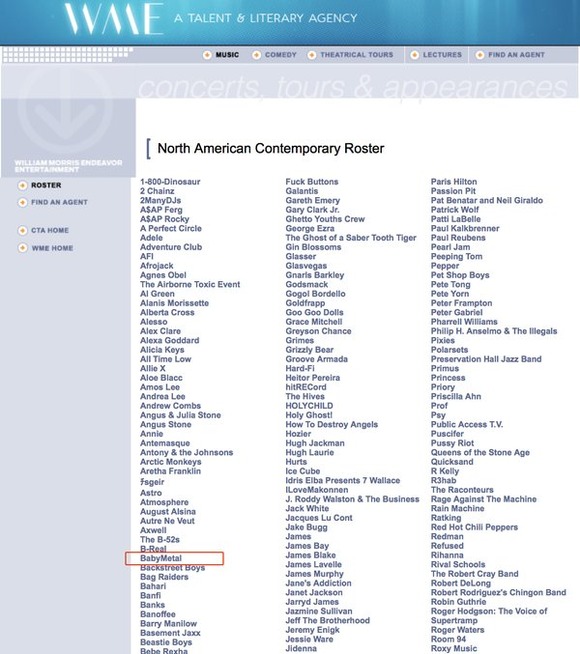Open The Ghost of a Saber Tooth Tiger link
Screen dimensions: 580x654
coord(351,238)
